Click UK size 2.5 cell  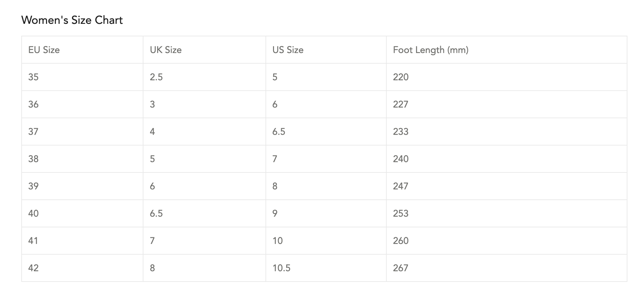[156, 77]
